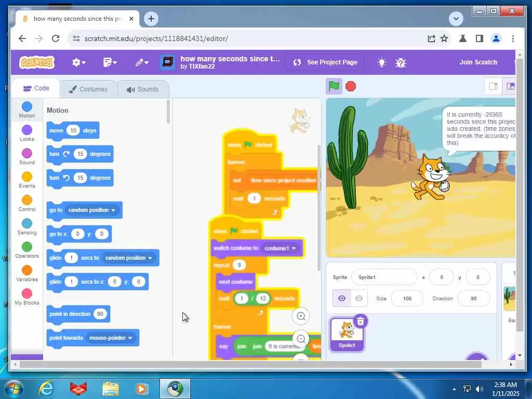Open the browser three-dot menu
532x399 pixels.
[513, 38]
